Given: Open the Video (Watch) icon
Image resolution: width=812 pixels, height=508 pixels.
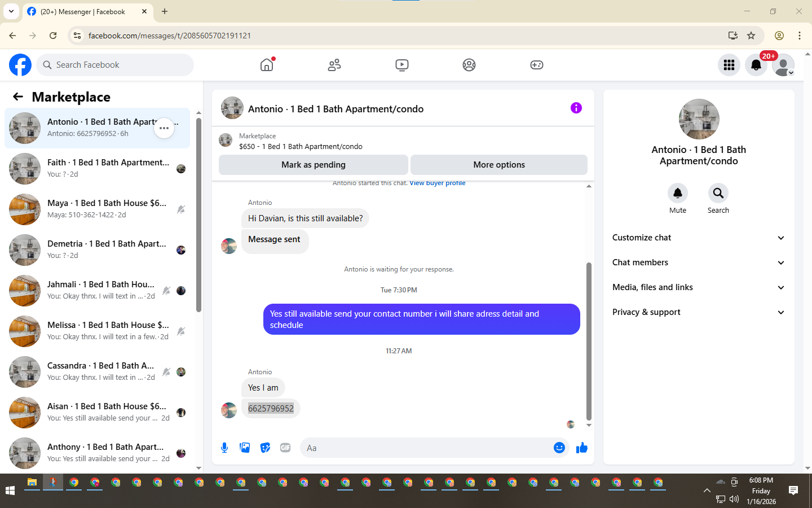Looking at the screenshot, I should pos(402,65).
